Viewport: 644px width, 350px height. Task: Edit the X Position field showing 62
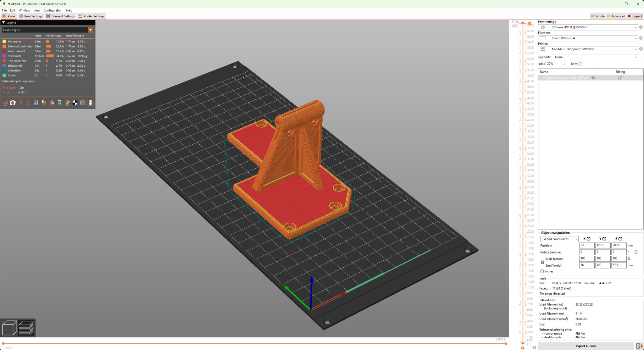pos(586,245)
